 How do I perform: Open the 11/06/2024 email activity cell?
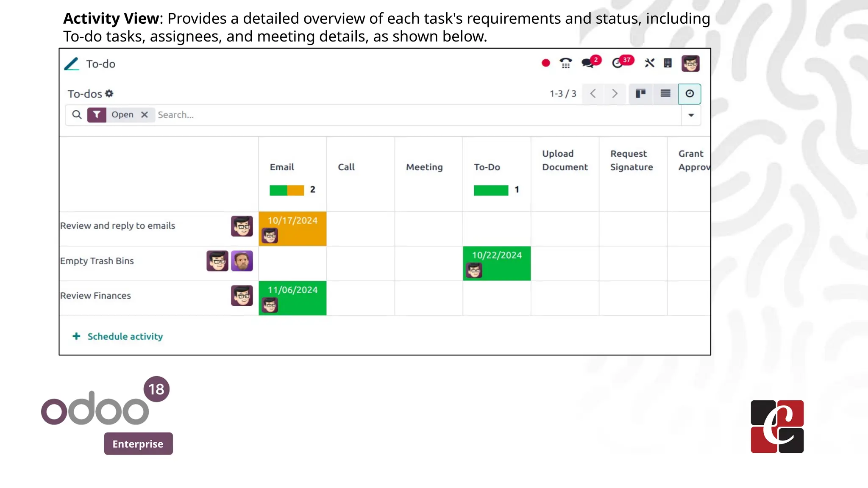[x=292, y=298]
